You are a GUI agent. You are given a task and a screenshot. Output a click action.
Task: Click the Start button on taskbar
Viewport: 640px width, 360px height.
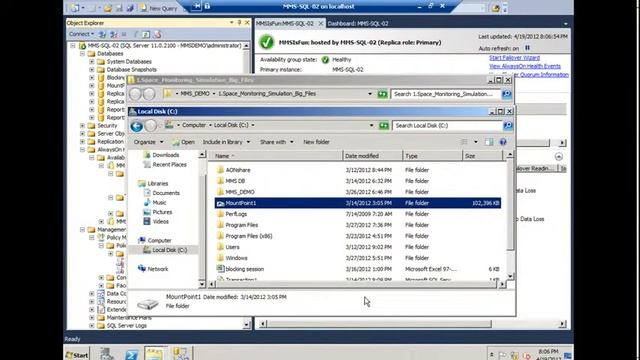pyautogui.click(x=77, y=355)
